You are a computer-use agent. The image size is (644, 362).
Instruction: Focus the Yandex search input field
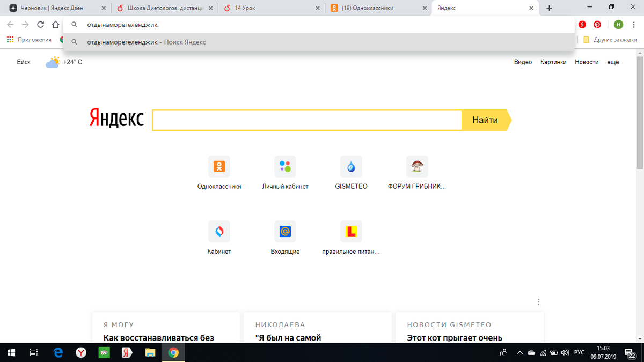(307, 120)
